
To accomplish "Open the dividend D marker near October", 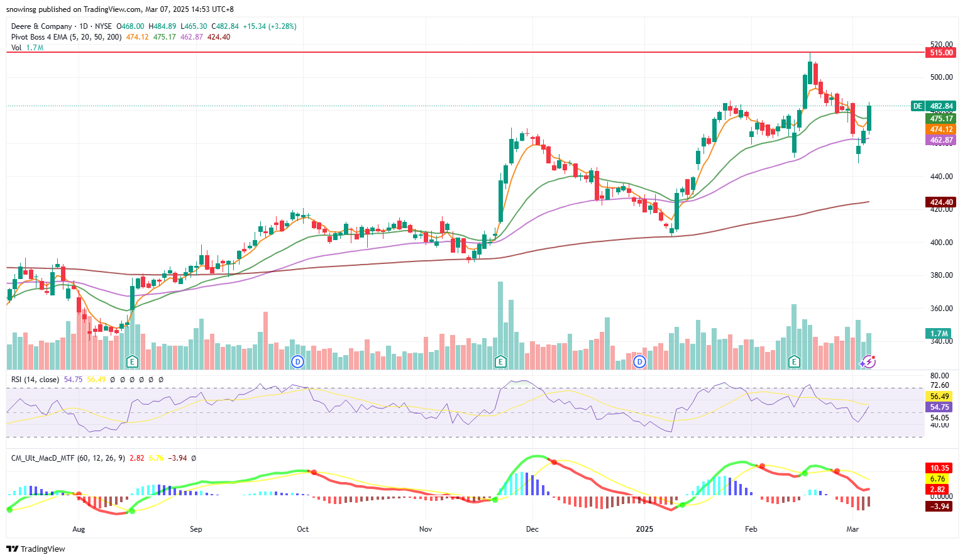I will 298,361.
